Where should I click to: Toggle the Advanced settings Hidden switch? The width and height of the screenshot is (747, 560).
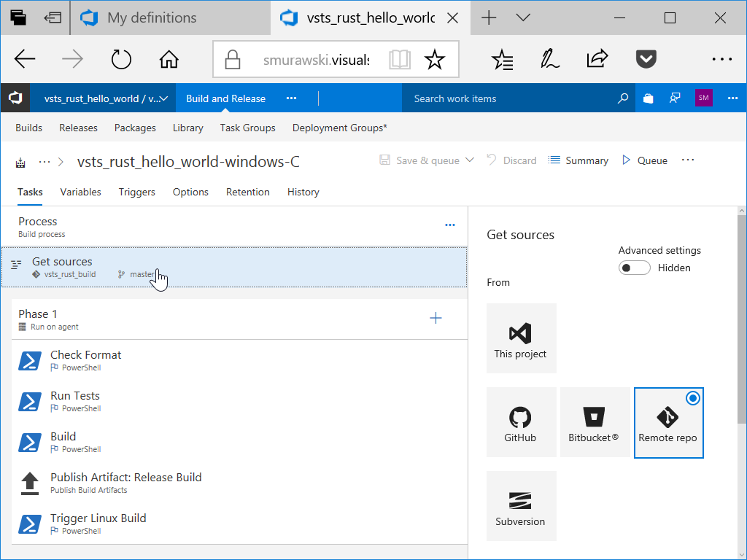pos(634,268)
